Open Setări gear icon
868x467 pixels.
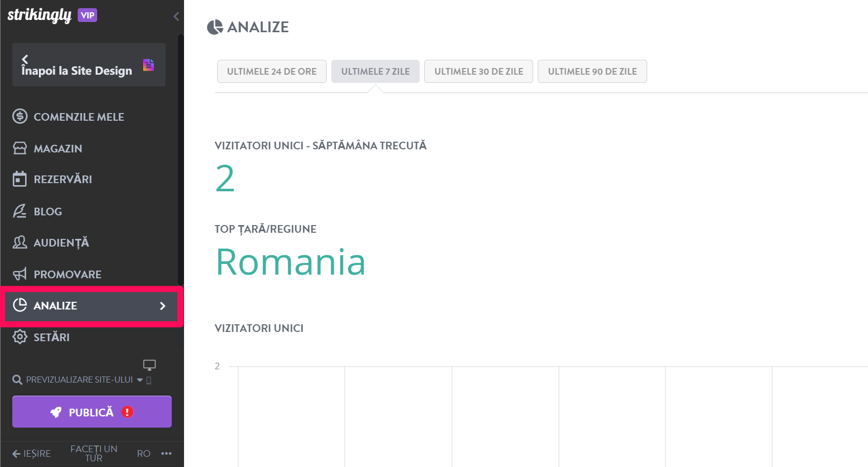coord(20,337)
